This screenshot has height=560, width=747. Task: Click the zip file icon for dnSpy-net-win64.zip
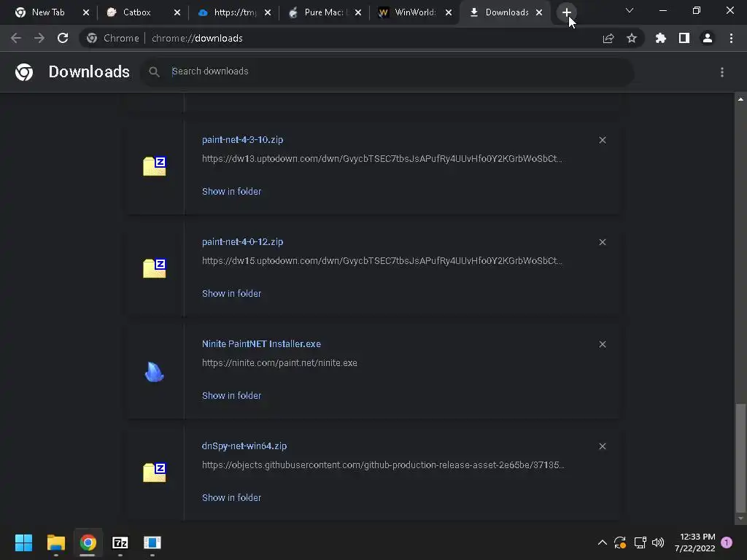(x=155, y=472)
